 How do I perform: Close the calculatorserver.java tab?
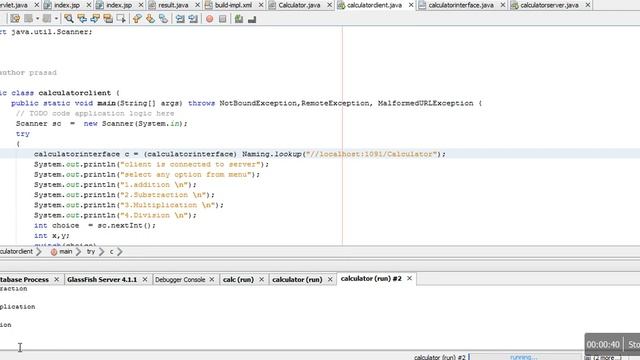pos(587,5)
